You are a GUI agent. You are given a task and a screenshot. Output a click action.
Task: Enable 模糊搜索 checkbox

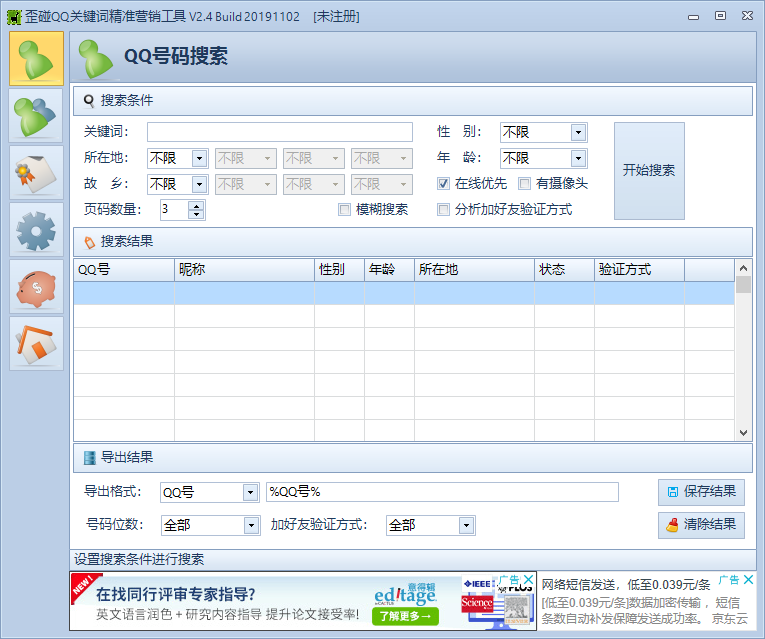coord(344,210)
